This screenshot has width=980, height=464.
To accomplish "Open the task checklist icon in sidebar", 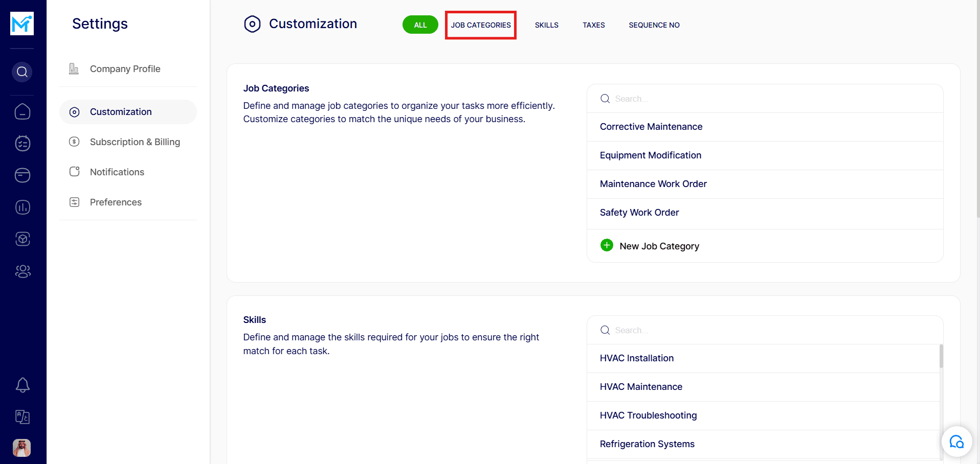I will pyautogui.click(x=23, y=144).
